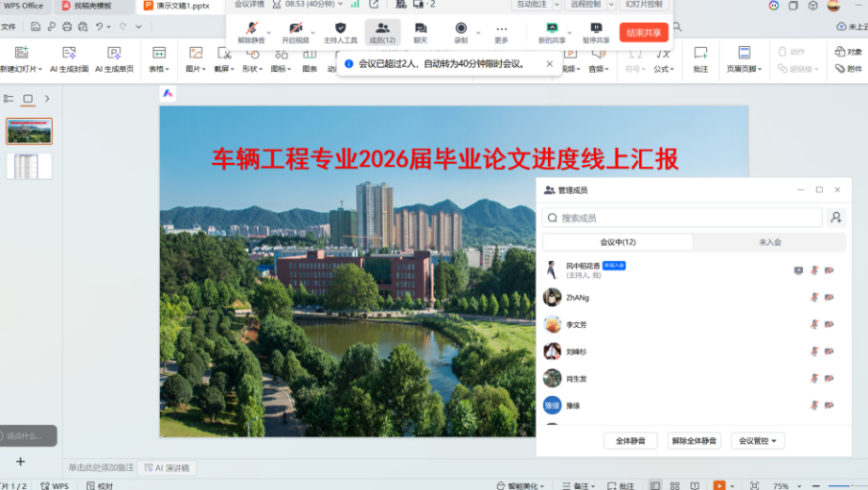The height and width of the screenshot is (490, 868).
Task: Click in the 搜索成员 search field
Action: (682, 218)
